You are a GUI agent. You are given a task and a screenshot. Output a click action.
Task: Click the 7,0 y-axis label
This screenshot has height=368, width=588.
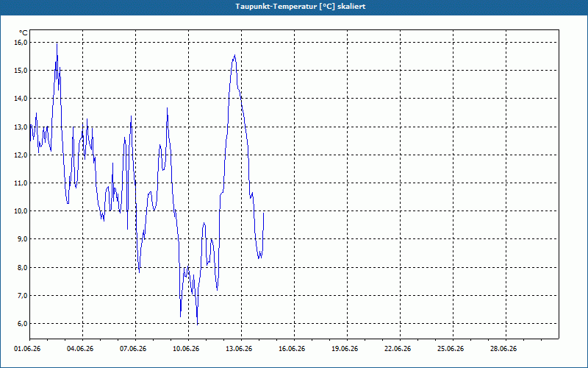22,296
